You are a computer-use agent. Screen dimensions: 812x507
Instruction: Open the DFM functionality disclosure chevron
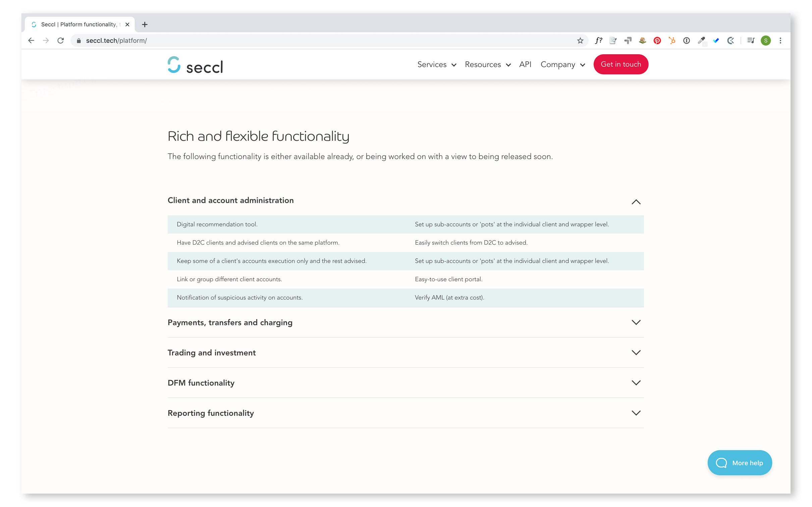[x=636, y=383]
